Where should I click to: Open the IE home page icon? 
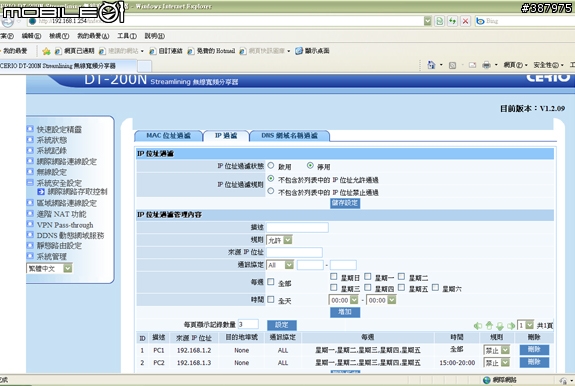tap(431, 65)
